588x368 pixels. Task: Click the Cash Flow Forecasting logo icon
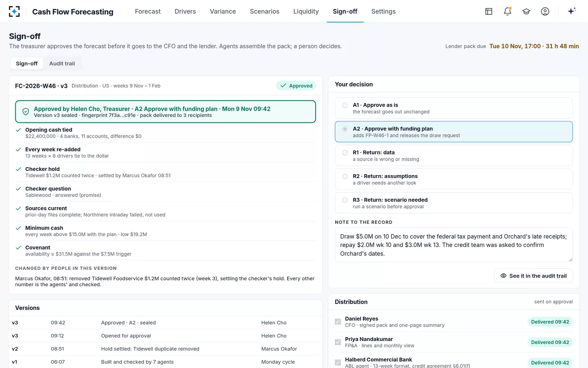click(14, 11)
